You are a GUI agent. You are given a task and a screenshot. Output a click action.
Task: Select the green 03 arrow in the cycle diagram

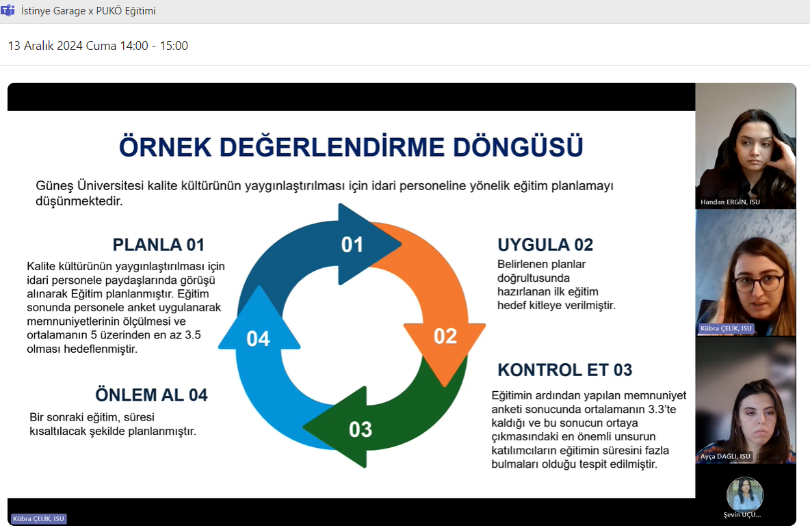click(x=361, y=429)
